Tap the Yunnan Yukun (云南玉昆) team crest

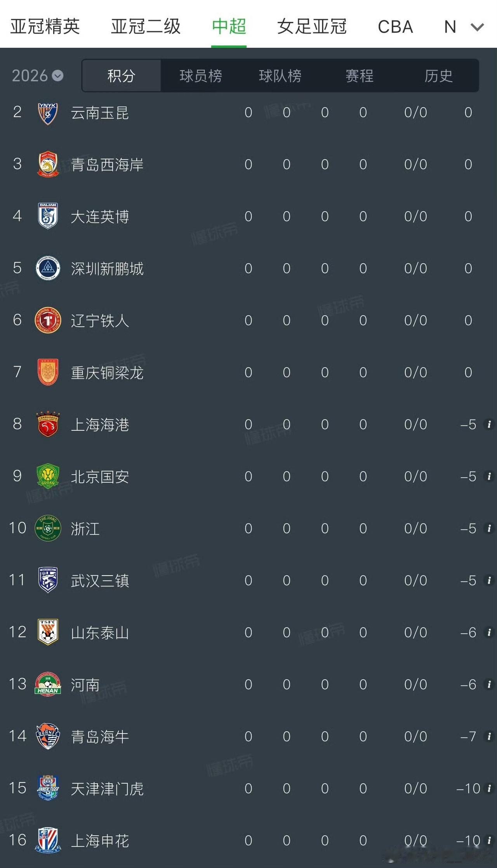[48, 113]
